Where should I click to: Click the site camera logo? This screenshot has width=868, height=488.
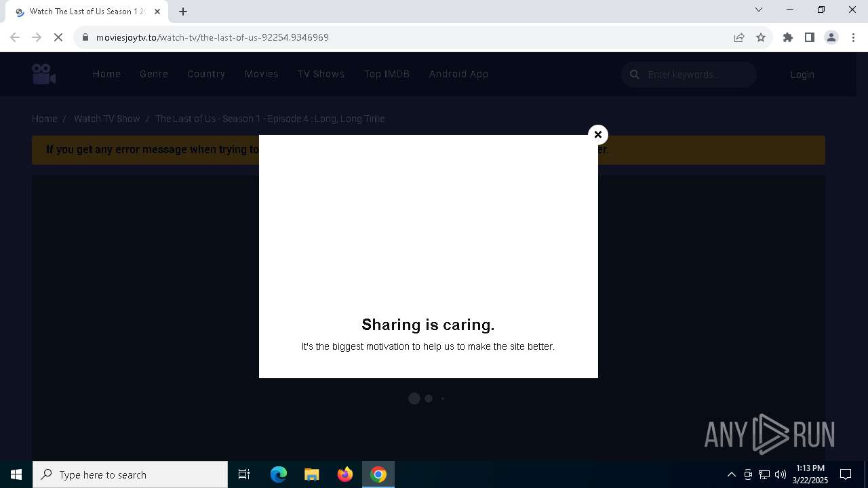pyautogui.click(x=43, y=74)
